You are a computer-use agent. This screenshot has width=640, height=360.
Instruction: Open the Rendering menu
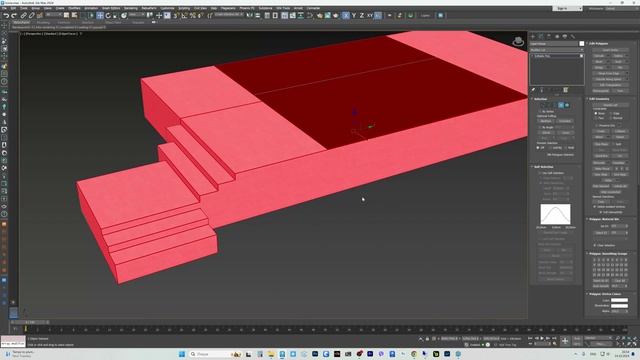(131, 8)
